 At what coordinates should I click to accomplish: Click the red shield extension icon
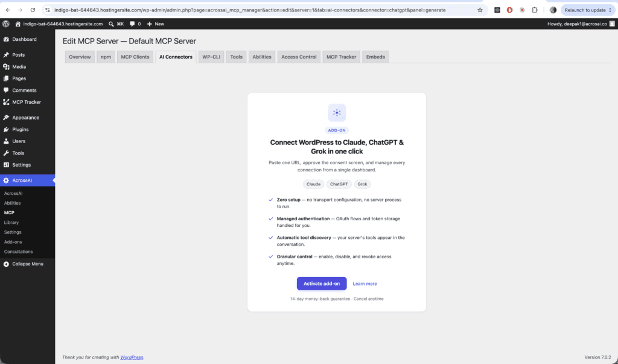click(509, 10)
